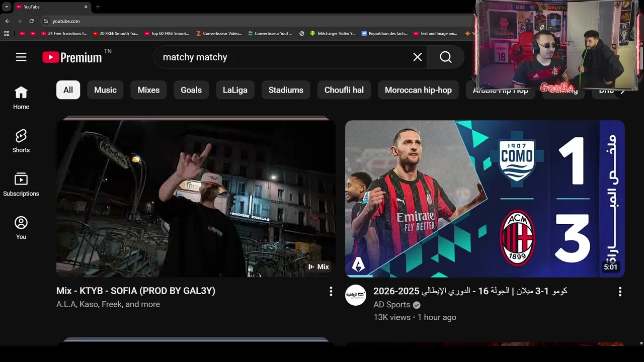Open the Text and Image ani... bookmark
This screenshot has width=644, height=362.
tap(435, 34)
